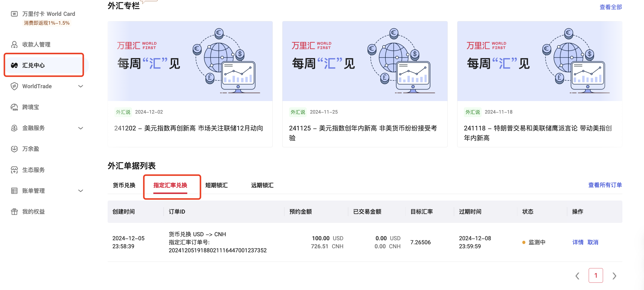The height and width of the screenshot is (290, 644).
Task: Expand the WorldTrade section
Action: click(80, 86)
